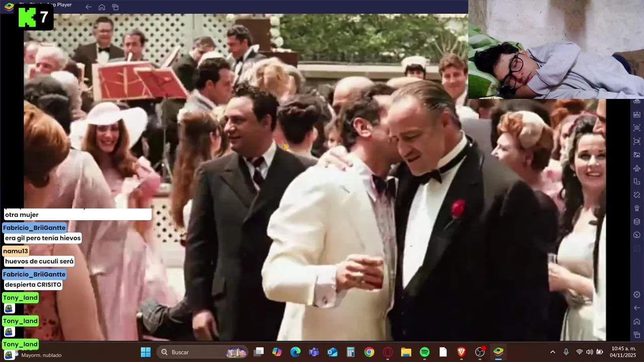
Task: Select chat message 'huevos de cuculi será'
Action: click(39, 261)
